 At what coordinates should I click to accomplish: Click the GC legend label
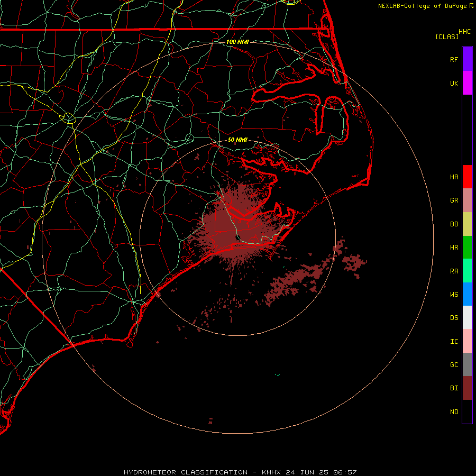coord(454,365)
